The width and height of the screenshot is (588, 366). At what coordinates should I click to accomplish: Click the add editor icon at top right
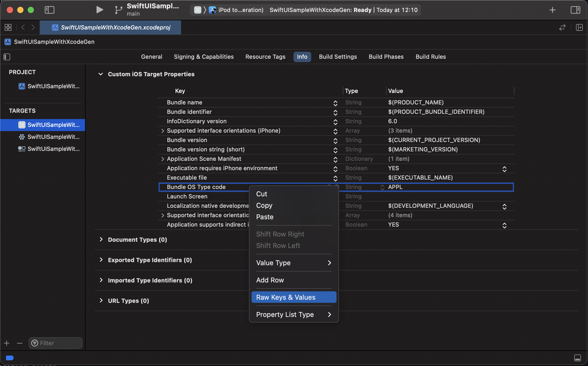pos(579,27)
